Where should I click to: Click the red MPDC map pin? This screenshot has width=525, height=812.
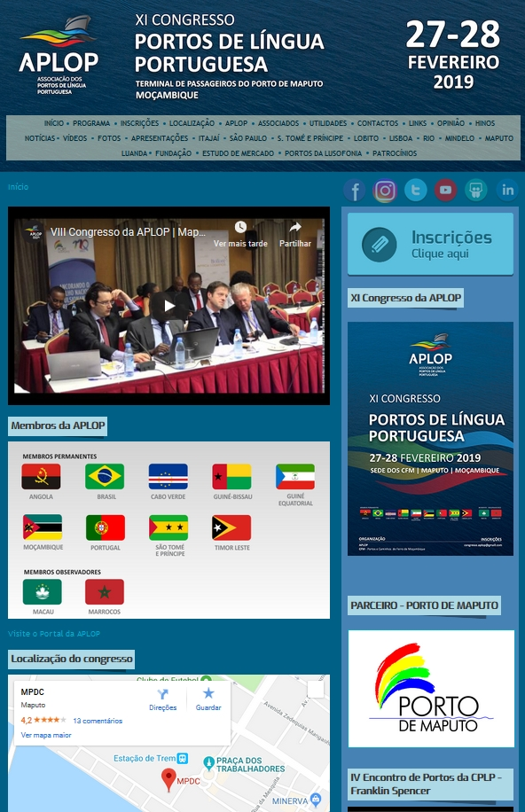point(168,780)
